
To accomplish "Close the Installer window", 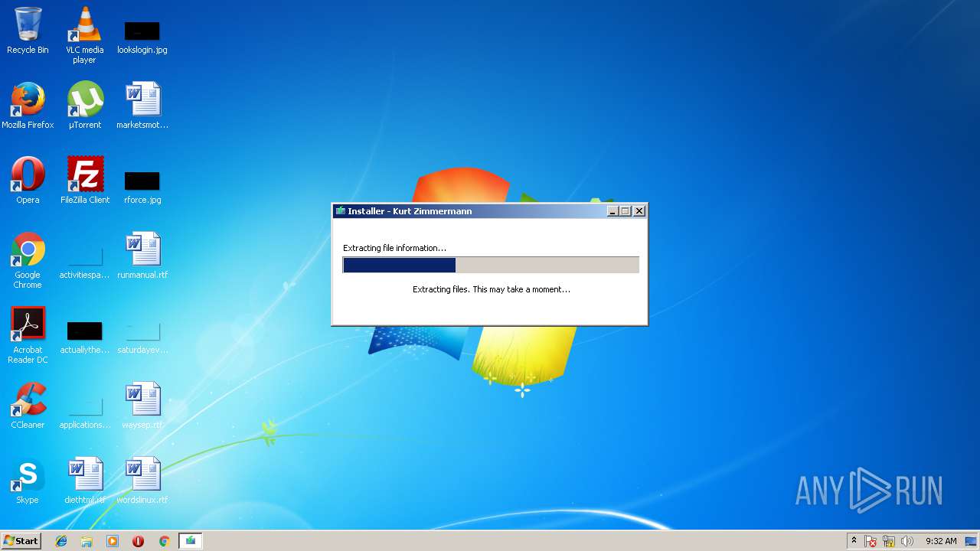I will tap(639, 211).
